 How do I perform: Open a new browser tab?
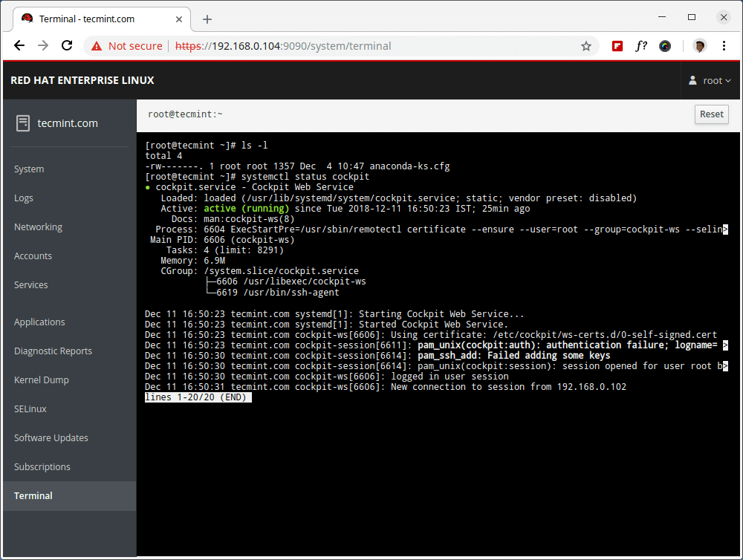(207, 19)
